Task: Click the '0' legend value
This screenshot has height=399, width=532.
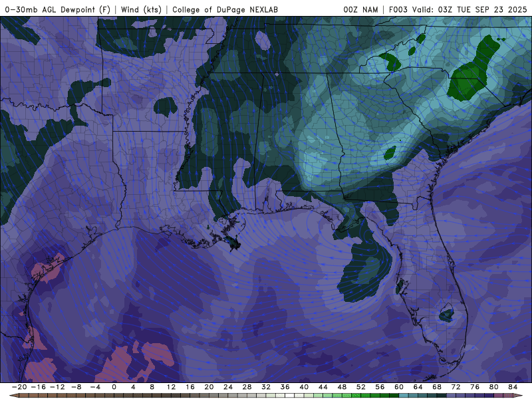Action: click(x=114, y=387)
